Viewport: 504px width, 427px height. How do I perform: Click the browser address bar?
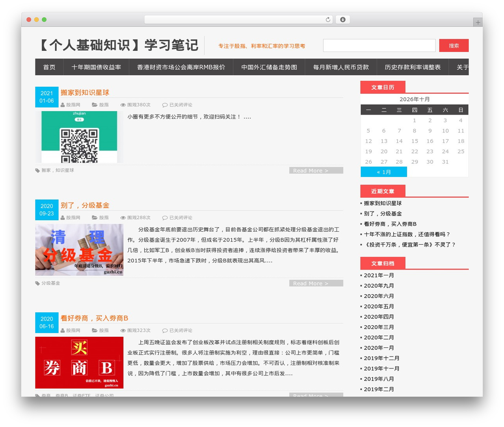coord(239,20)
